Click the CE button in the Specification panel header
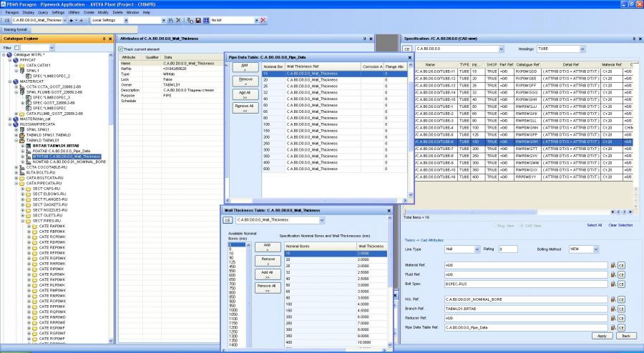The width and height of the screenshot is (644, 353). pyautogui.click(x=407, y=49)
